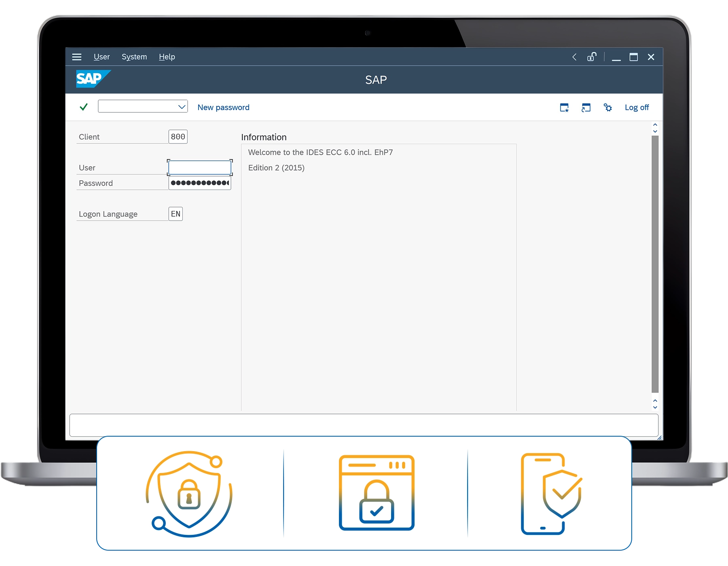This screenshot has width=728, height=566.
Task: Click the vertical scrollbar thumb
Action: coord(655,264)
